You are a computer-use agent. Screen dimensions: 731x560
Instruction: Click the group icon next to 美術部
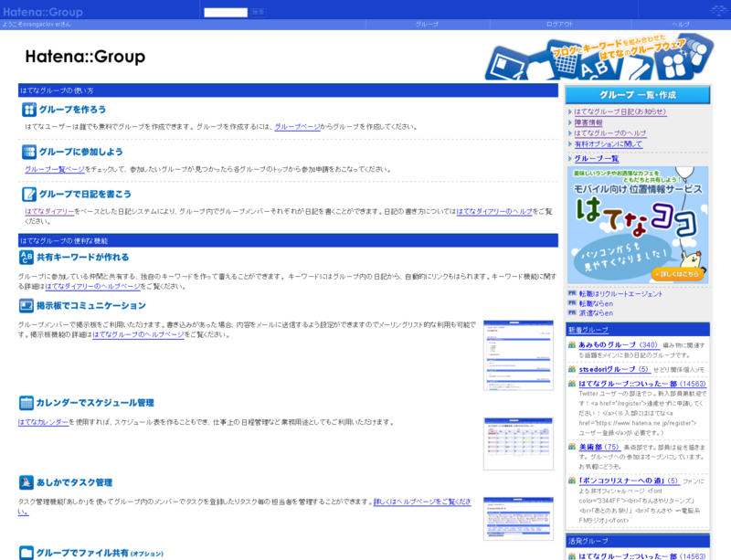tap(572, 445)
